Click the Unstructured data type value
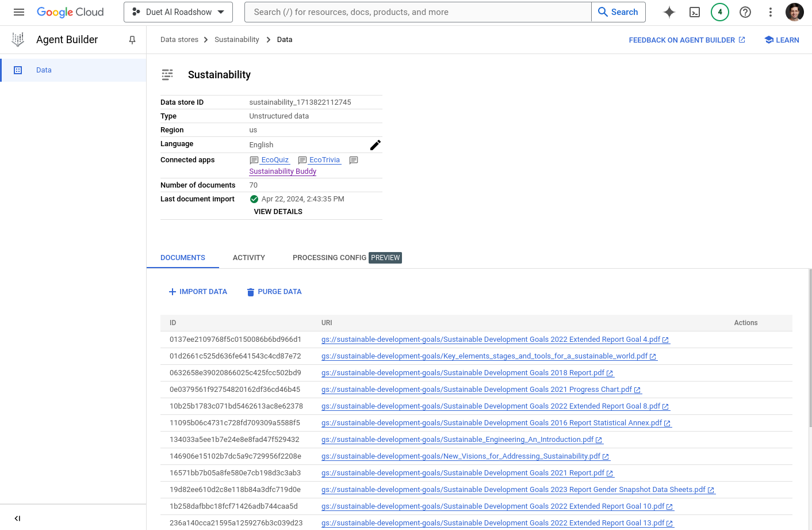 pos(279,116)
